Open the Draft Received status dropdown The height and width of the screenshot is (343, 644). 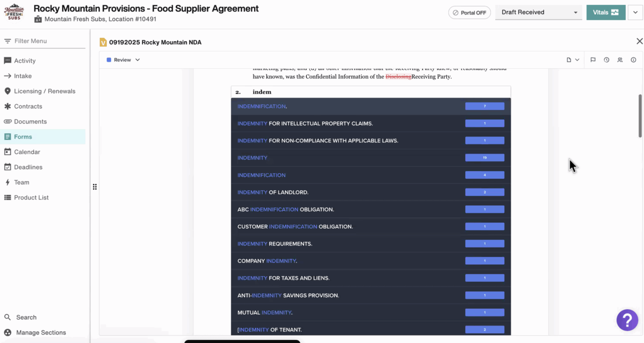[x=538, y=12]
